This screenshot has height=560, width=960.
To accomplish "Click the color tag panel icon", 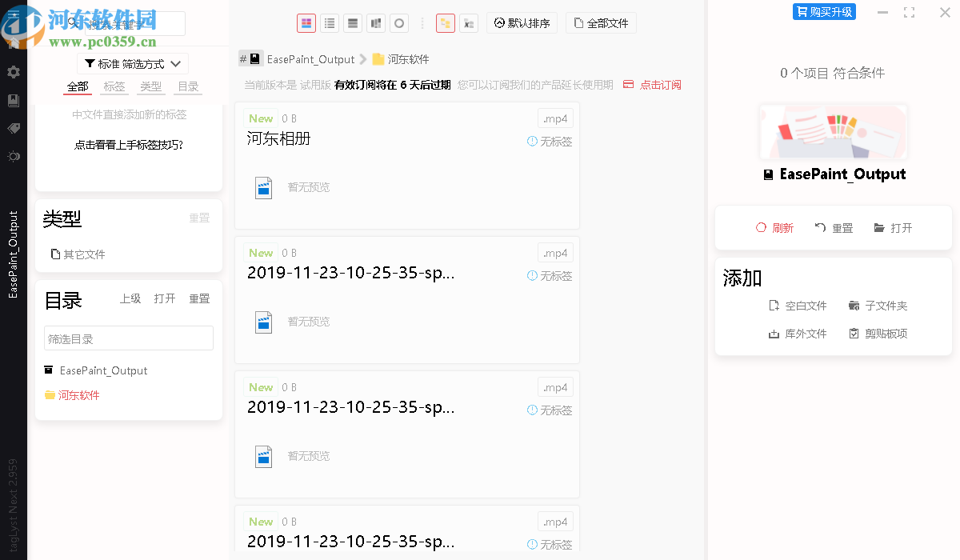I will point(446,22).
